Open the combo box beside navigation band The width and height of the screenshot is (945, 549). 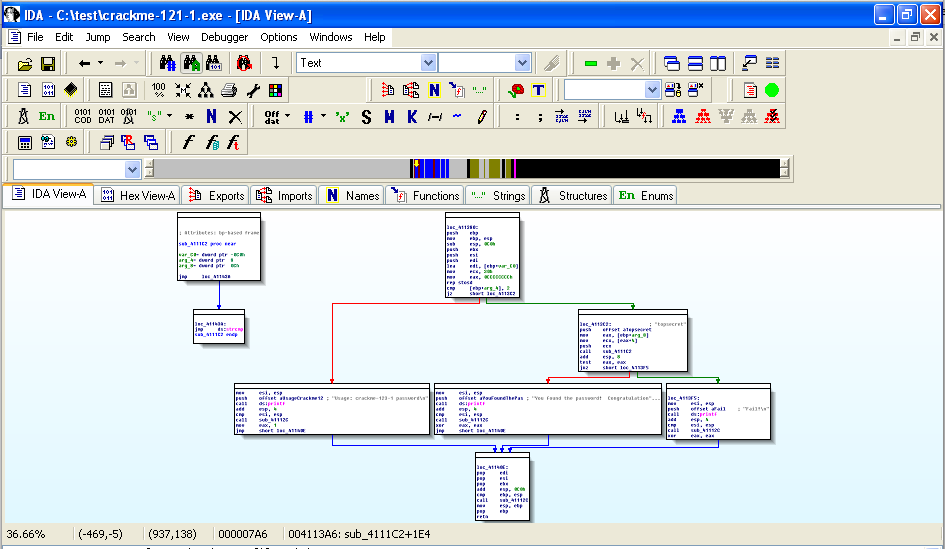coord(132,169)
